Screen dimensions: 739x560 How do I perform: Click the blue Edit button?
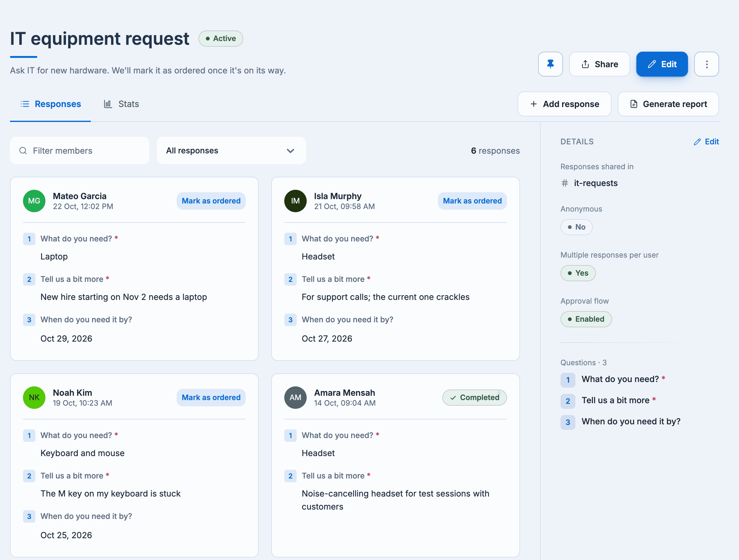click(x=662, y=64)
